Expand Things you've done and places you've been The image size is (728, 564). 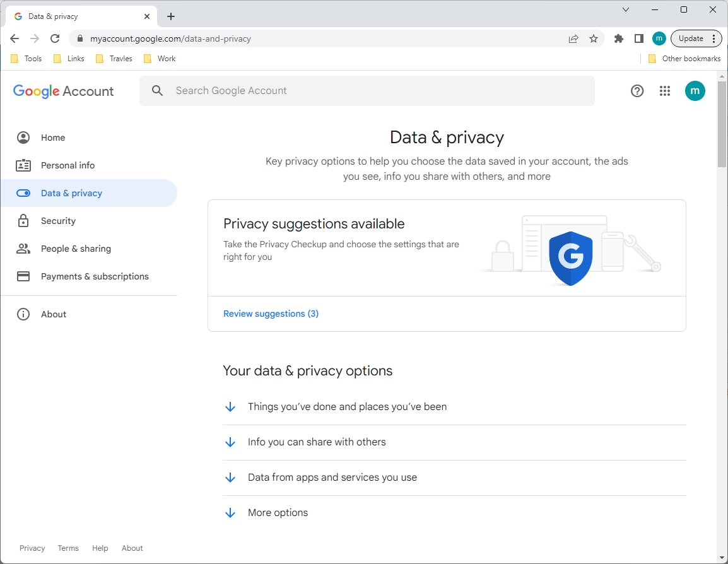point(347,407)
